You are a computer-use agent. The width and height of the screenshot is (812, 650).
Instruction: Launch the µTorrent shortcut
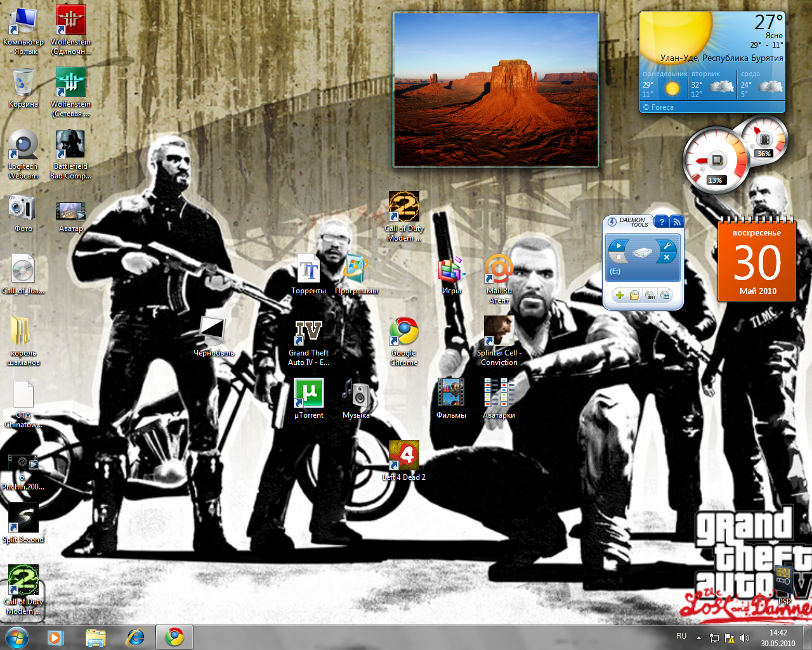309,399
